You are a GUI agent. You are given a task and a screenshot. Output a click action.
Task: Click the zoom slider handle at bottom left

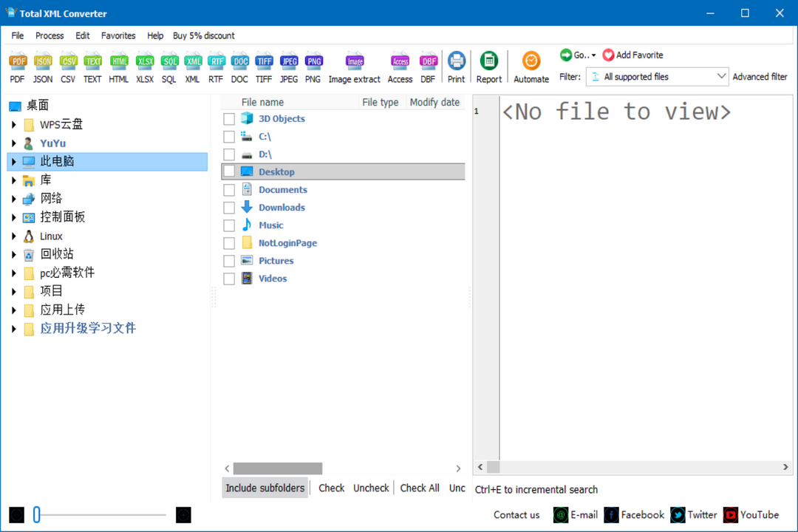pos(37,515)
